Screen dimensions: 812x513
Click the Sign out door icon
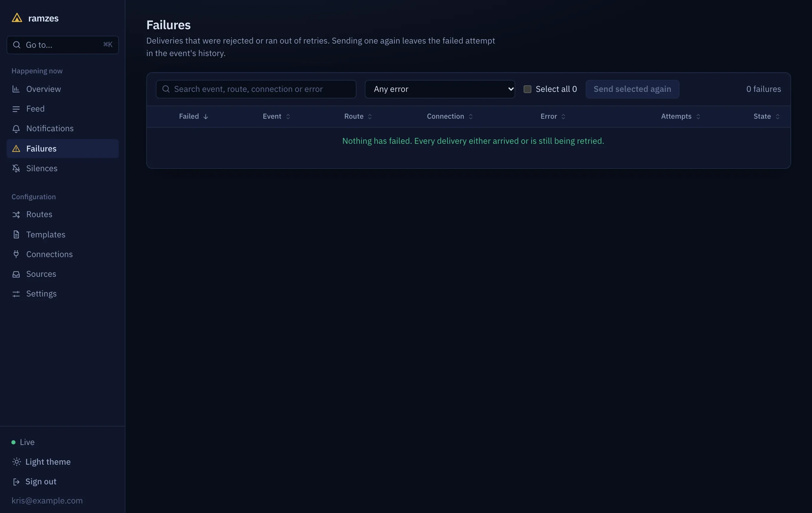click(16, 482)
